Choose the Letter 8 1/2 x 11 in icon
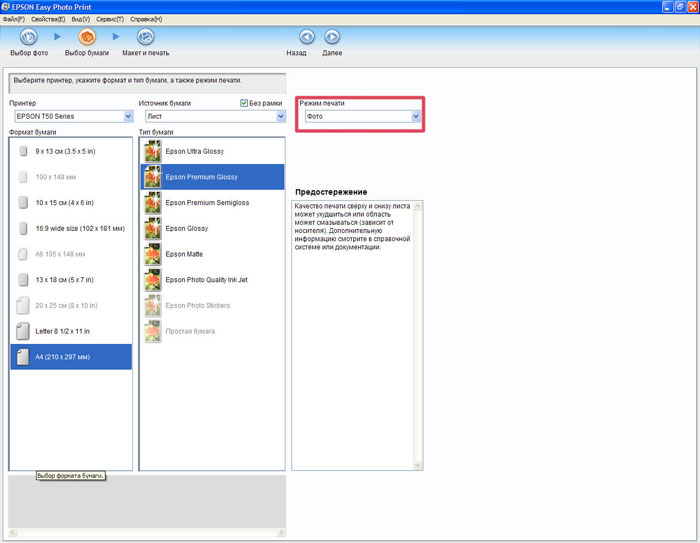This screenshot has height=543, width=700. pyautogui.click(x=23, y=331)
